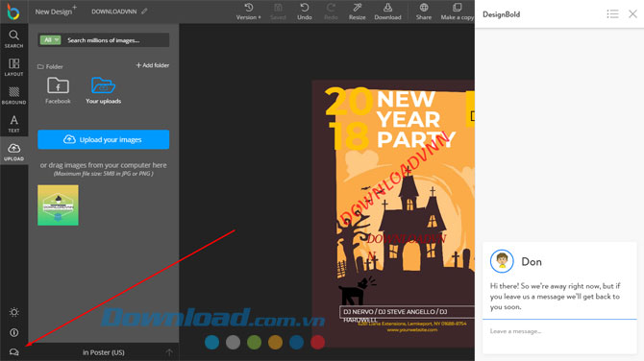This screenshot has width=644, height=361.
Task: Select the uploaded DOWNLOADVNN image thumbnail
Action: click(x=58, y=205)
